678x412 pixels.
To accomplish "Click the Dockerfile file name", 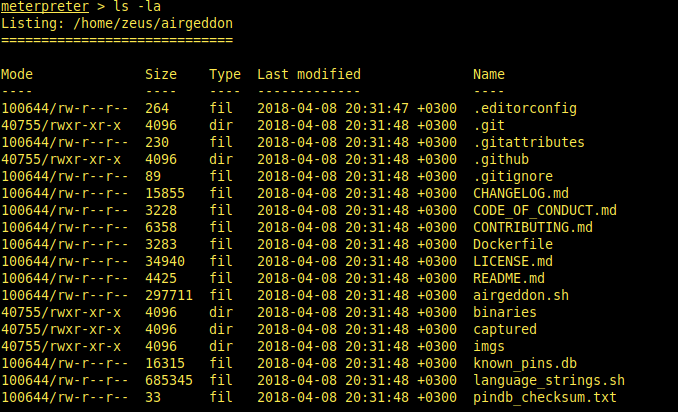I will point(513,244).
